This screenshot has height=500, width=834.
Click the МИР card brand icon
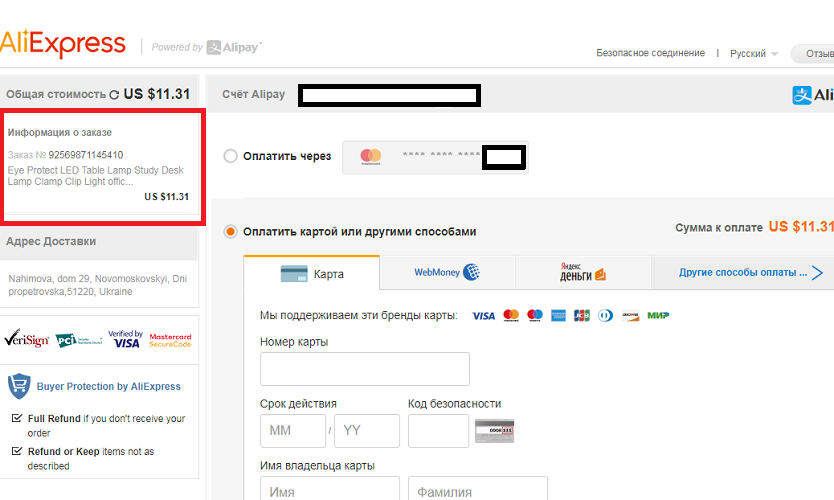pos(657,315)
